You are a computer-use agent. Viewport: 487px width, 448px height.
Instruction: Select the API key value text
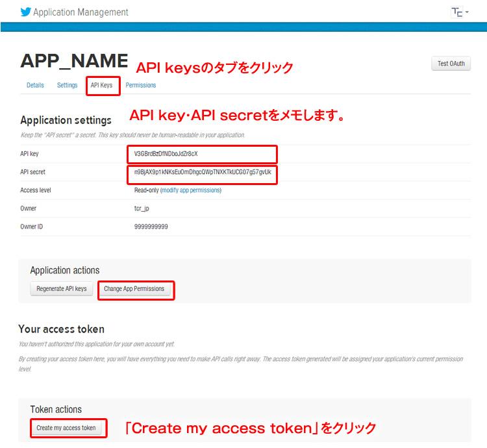coord(166,154)
